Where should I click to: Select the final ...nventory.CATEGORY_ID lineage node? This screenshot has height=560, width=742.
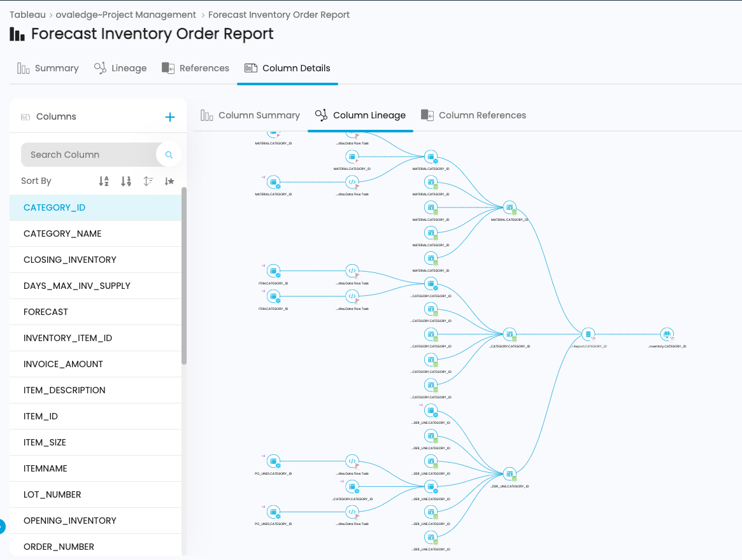pos(666,334)
